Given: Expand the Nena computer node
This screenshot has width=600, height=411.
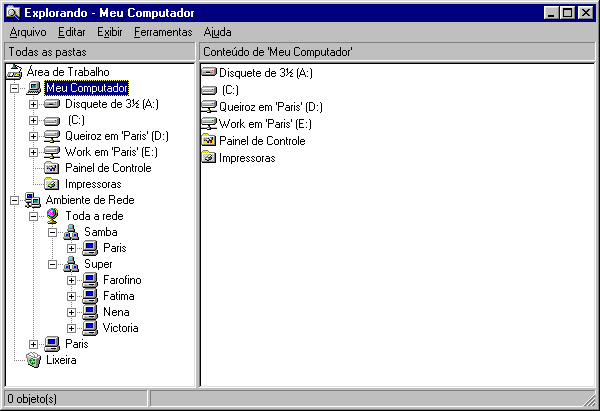Looking at the screenshot, I should (x=71, y=312).
